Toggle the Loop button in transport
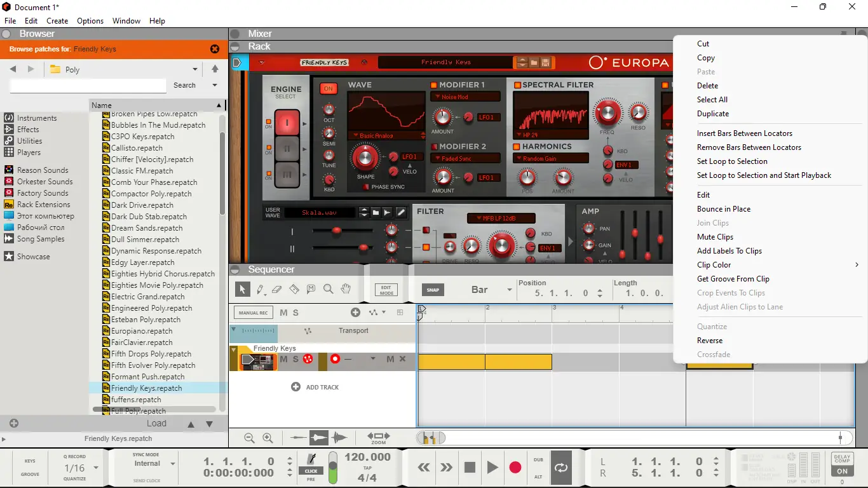Screen dimensions: 868x488 (x=561, y=468)
